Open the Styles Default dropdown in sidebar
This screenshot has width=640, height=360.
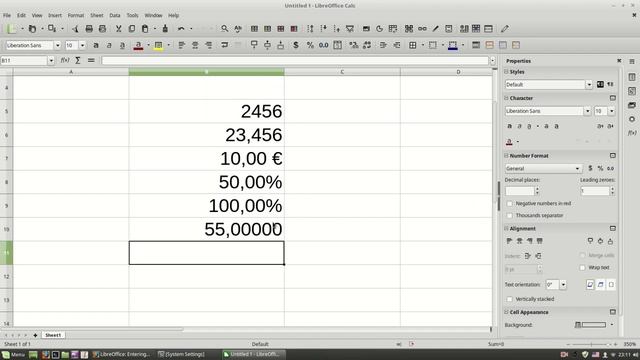coord(589,84)
